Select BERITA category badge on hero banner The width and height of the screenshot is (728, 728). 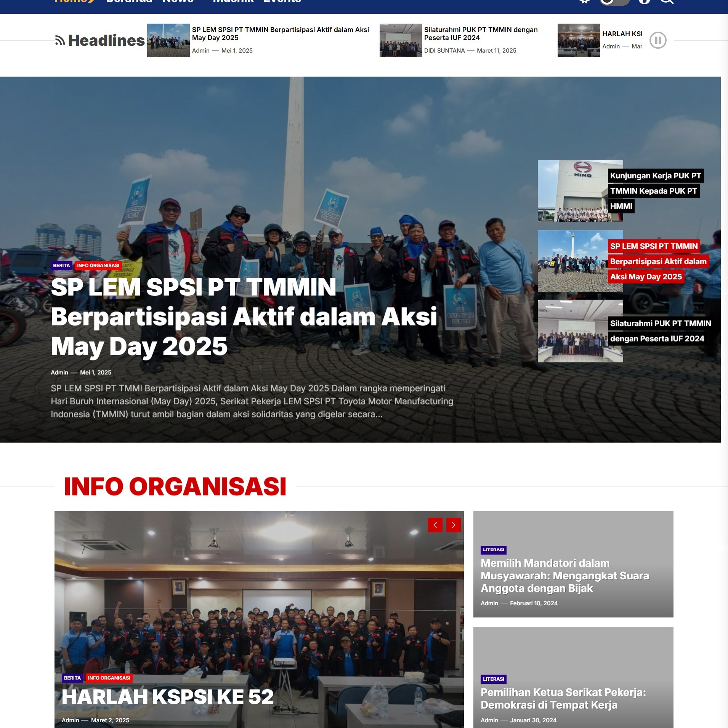[61, 266]
